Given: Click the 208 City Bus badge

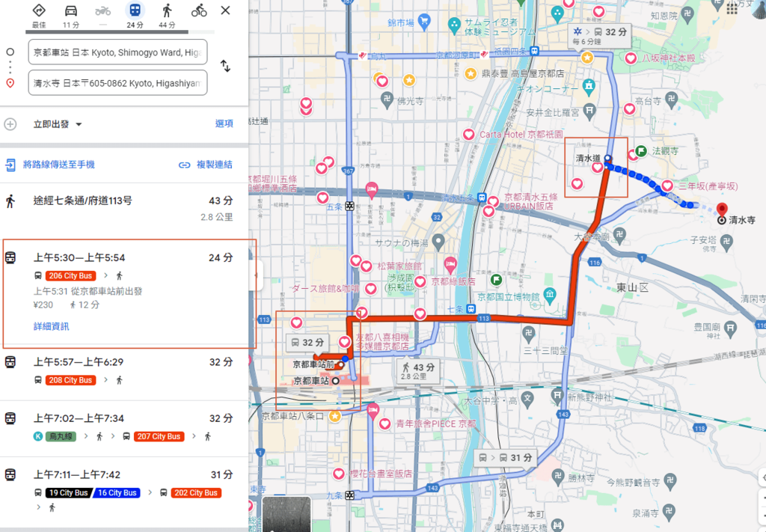Looking at the screenshot, I should tap(70, 380).
